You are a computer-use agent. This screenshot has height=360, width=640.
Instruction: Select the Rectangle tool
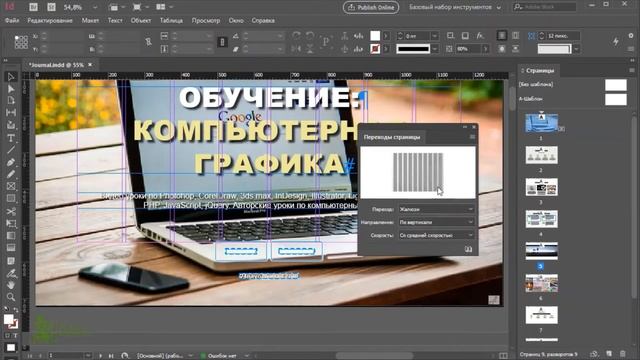click(11, 199)
